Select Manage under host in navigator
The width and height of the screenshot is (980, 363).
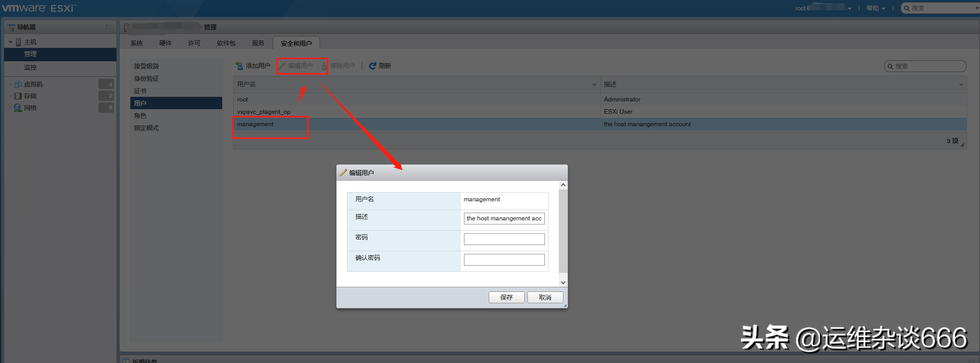pos(60,54)
